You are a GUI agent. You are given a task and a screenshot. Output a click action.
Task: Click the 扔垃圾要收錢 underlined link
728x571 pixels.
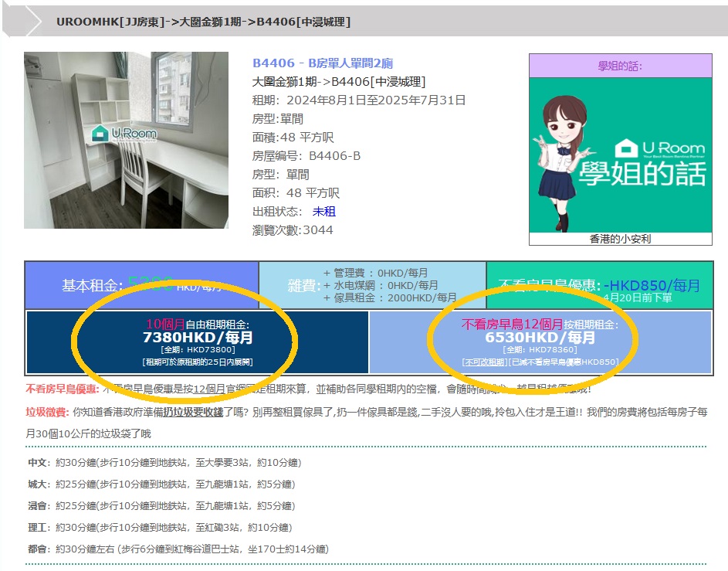coord(193,412)
